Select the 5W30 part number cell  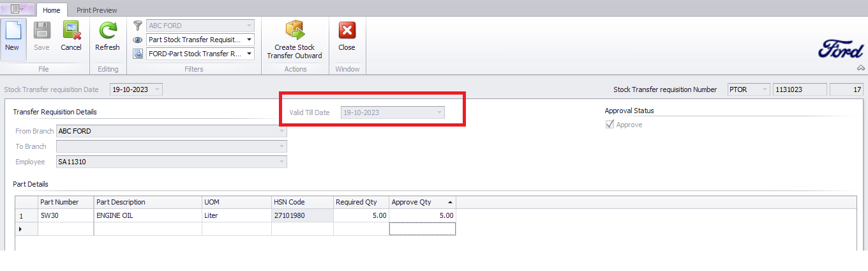(x=66, y=215)
